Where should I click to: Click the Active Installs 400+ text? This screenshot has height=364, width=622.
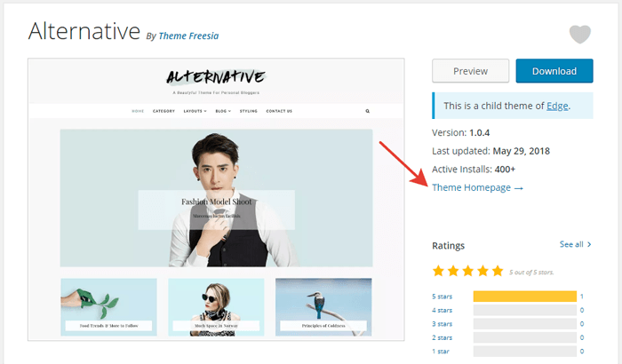pos(474,170)
